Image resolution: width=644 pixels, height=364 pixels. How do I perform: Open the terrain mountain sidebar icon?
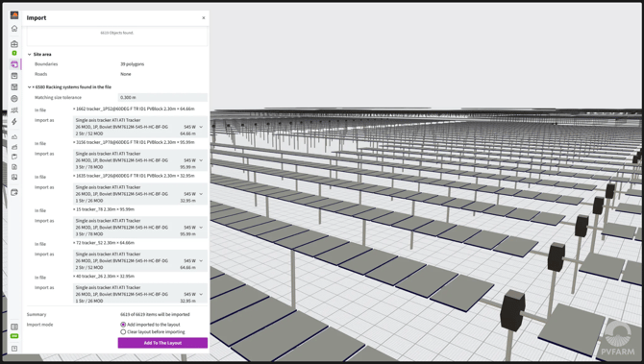[14, 136]
